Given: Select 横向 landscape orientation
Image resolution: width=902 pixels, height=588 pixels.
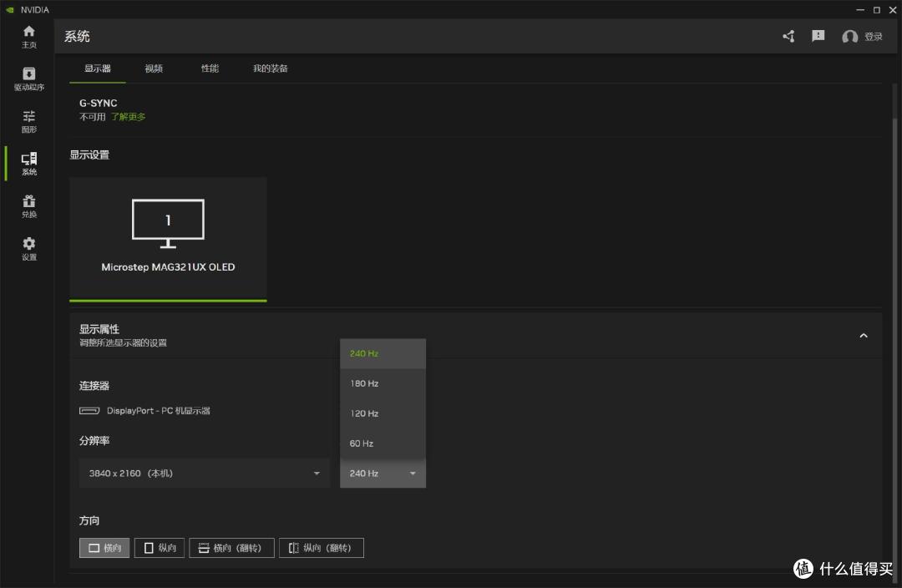Looking at the screenshot, I should tap(104, 548).
